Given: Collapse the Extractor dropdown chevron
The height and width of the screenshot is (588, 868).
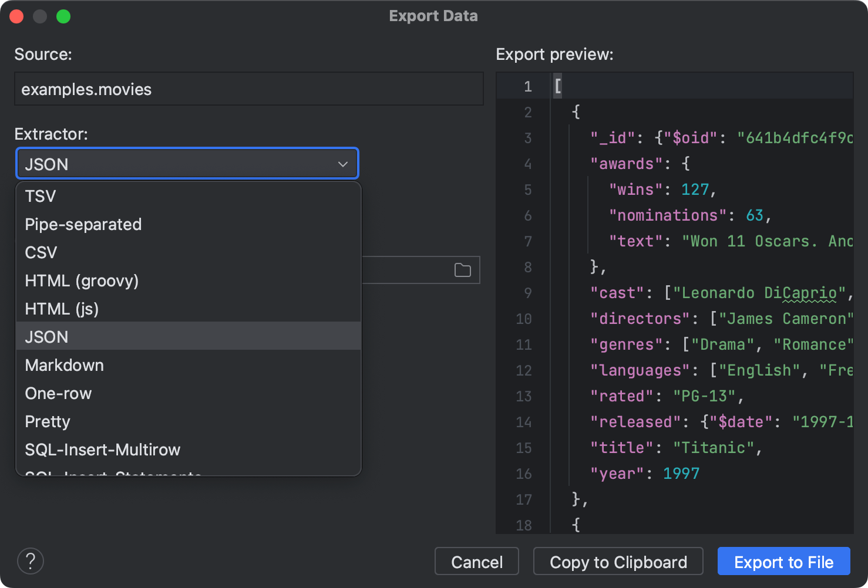Looking at the screenshot, I should [x=343, y=164].
